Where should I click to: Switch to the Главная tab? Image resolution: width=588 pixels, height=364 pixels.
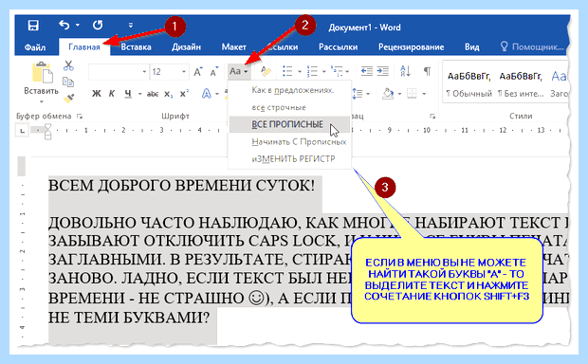pyautogui.click(x=84, y=47)
